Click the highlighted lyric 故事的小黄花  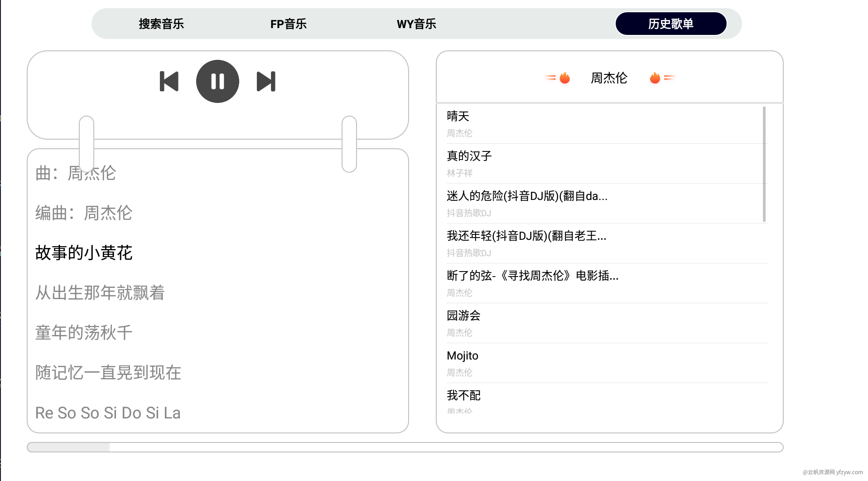84,253
